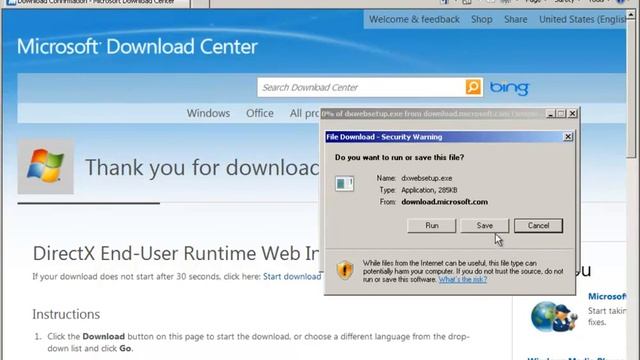Click the orange search magnifier button
Image resolution: width=640 pixels, height=360 pixels.
tap(473, 87)
